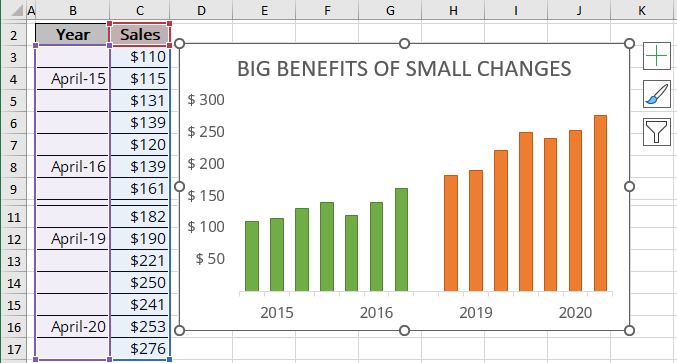Click the $161 sales cell
Viewport: 677px width, 363px height.
coord(140,189)
